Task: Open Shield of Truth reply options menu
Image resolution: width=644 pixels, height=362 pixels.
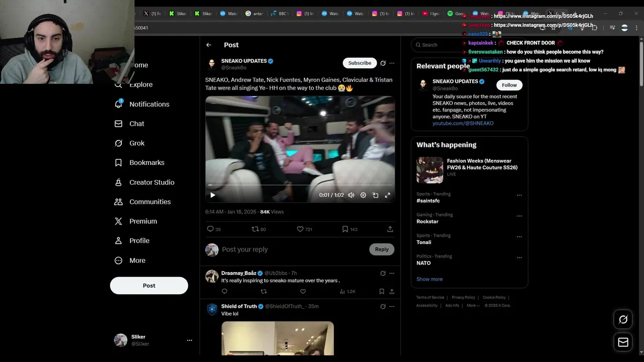Action: coord(392,307)
